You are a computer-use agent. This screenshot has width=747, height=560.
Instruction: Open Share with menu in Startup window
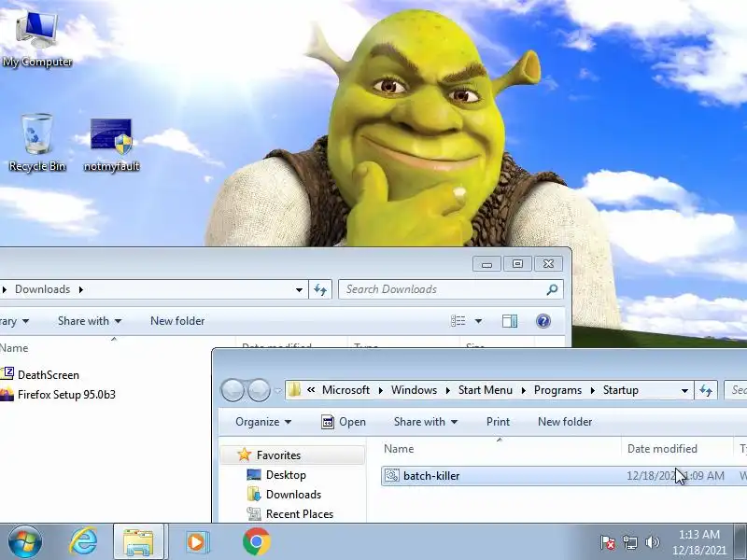pyautogui.click(x=426, y=422)
